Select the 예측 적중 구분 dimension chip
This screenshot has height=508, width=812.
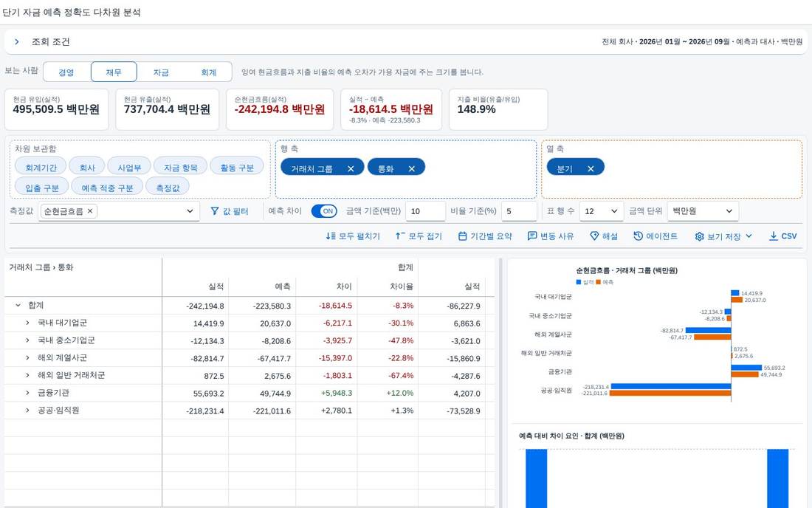click(x=107, y=188)
